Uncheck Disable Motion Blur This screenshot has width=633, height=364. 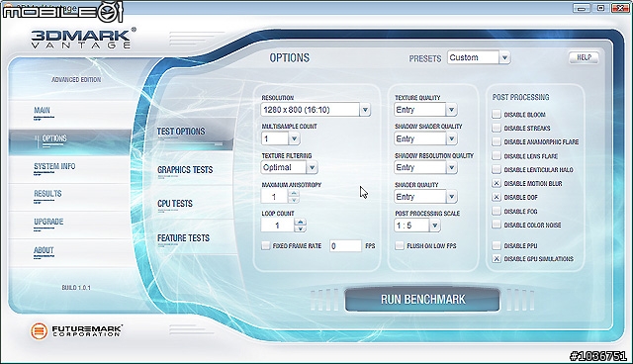coord(497,183)
